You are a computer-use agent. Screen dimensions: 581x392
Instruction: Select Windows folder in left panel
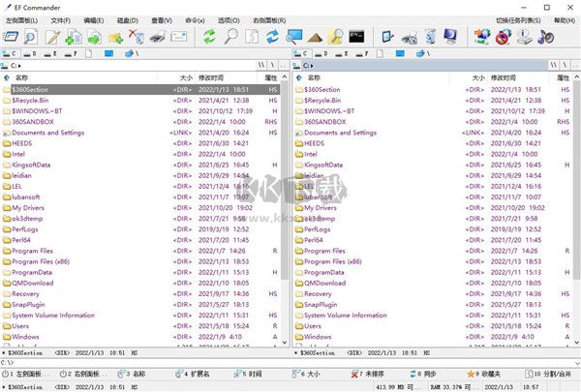140,337
